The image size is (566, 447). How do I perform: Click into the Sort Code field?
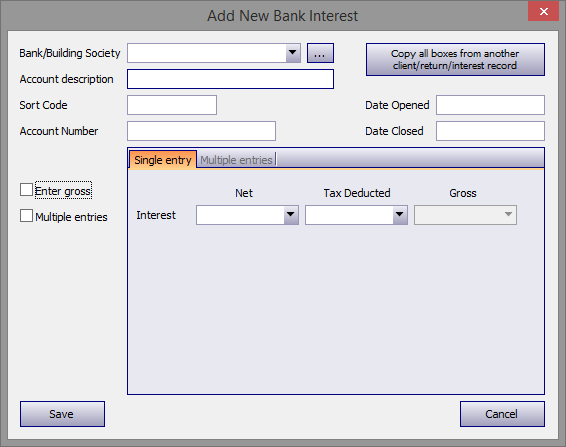[172, 105]
